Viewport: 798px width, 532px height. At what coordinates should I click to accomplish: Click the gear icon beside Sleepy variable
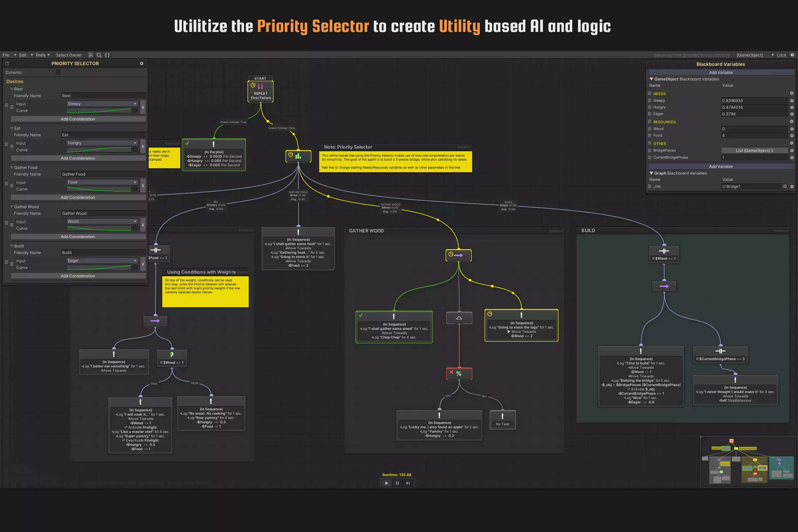pyautogui.click(x=792, y=101)
